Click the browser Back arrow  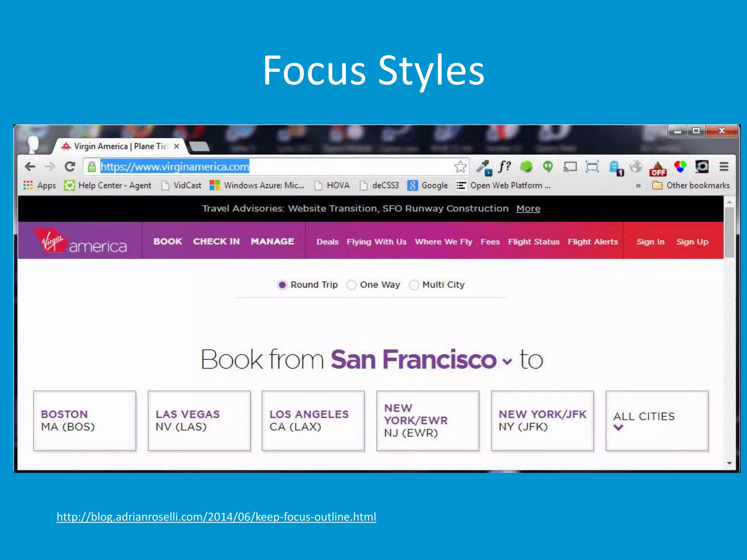(30, 167)
